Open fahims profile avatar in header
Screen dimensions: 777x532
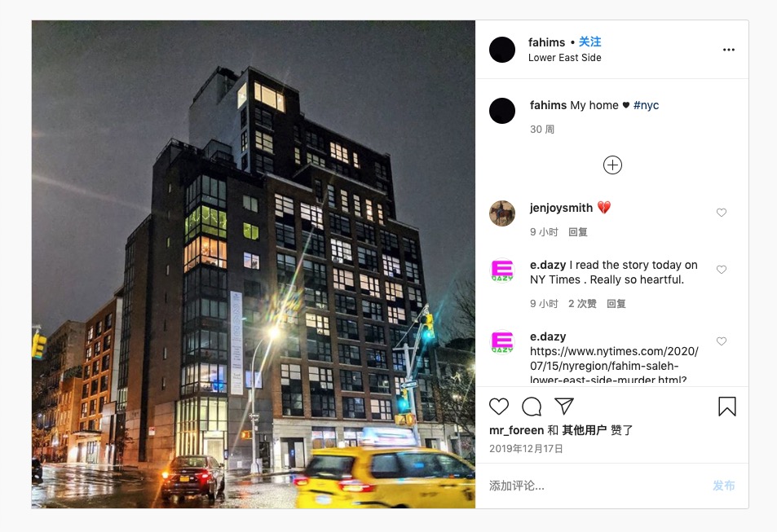[502, 50]
